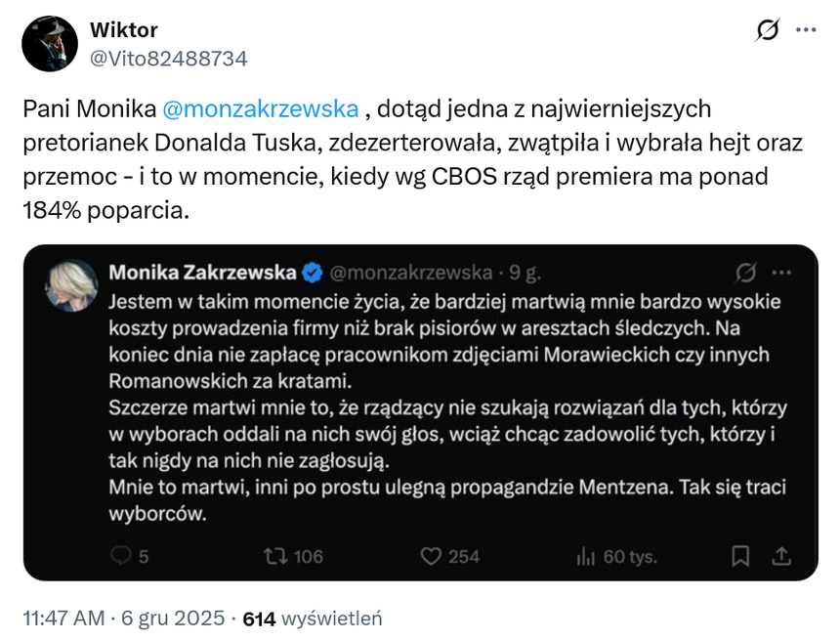The width and height of the screenshot is (840, 640).
Task: Click the reply icon with 5 comments
Action: tap(122, 556)
